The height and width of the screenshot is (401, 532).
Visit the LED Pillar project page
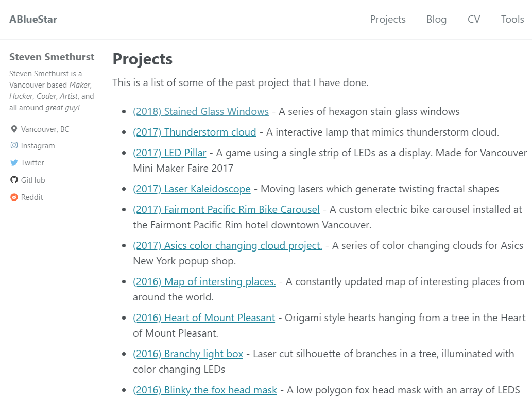[169, 153]
